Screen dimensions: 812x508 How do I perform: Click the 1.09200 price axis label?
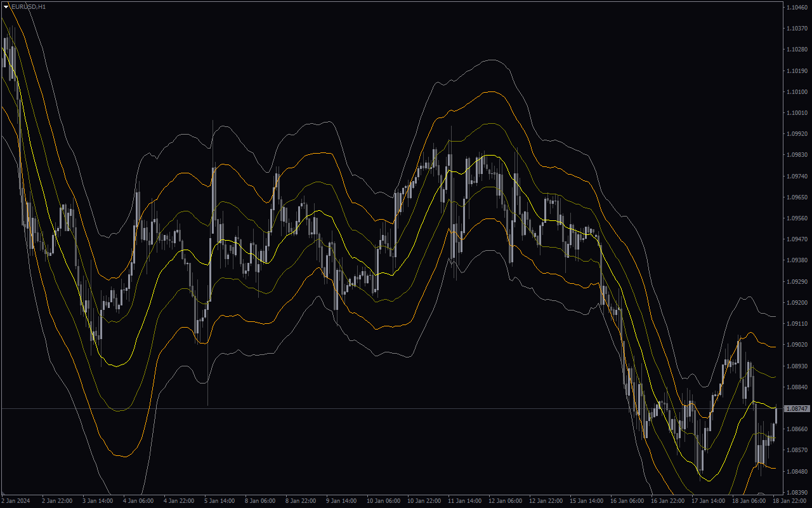point(797,303)
